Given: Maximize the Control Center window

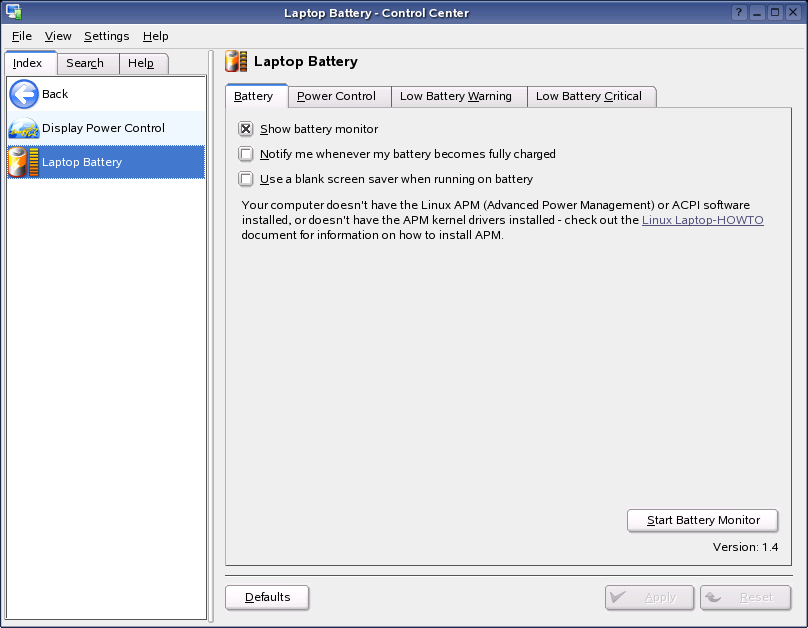Looking at the screenshot, I should (x=775, y=12).
